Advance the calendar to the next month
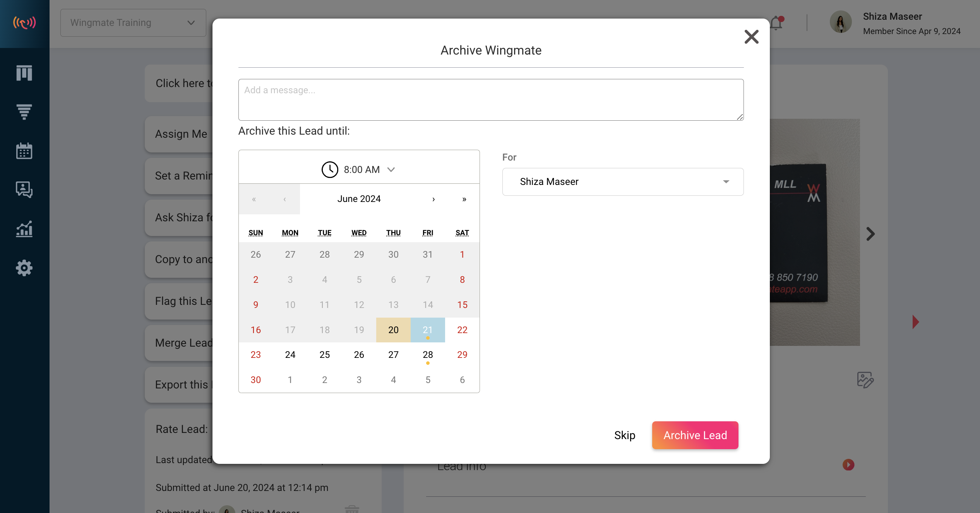This screenshot has height=513, width=980. click(433, 199)
